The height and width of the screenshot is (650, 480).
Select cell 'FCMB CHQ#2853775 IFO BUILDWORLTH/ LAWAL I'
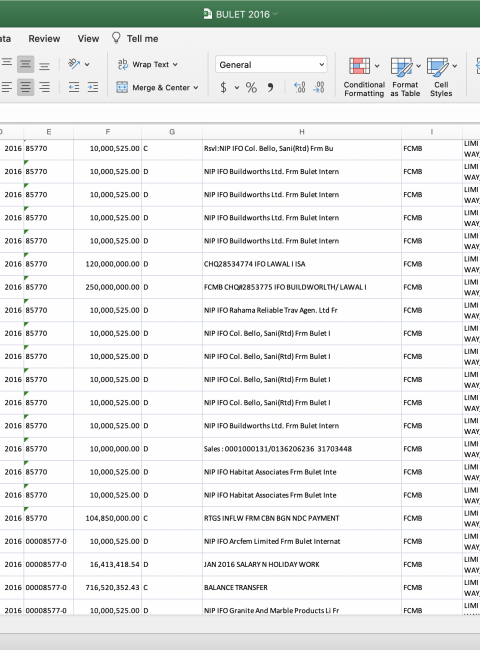coord(302,287)
